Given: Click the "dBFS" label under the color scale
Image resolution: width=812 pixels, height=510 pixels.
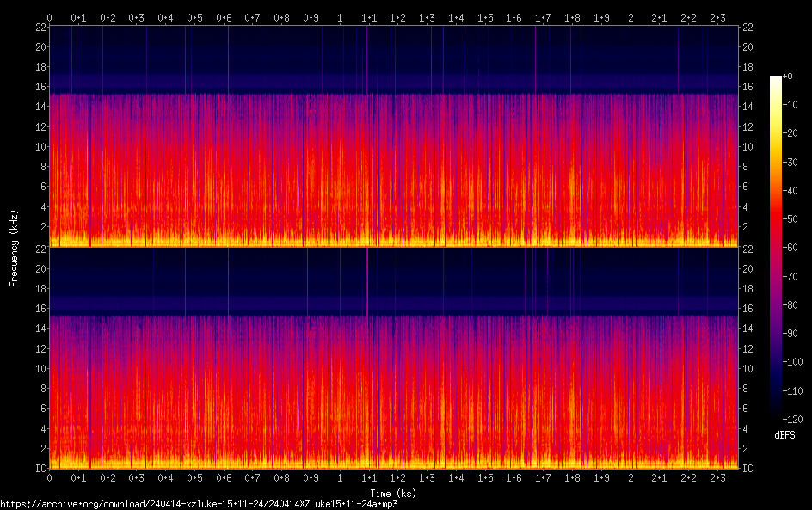Looking at the screenshot, I should point(784,435).
